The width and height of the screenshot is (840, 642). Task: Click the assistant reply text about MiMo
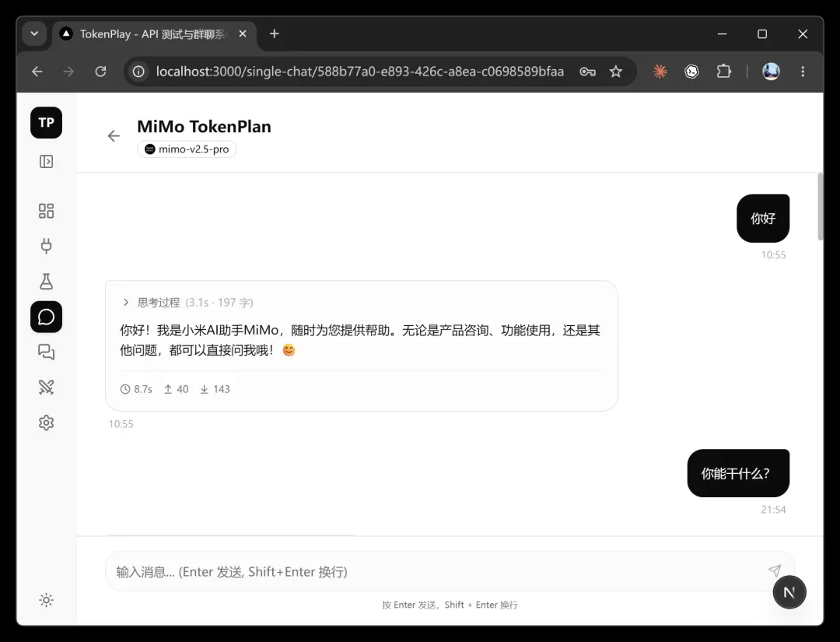[x=360, y=340]
